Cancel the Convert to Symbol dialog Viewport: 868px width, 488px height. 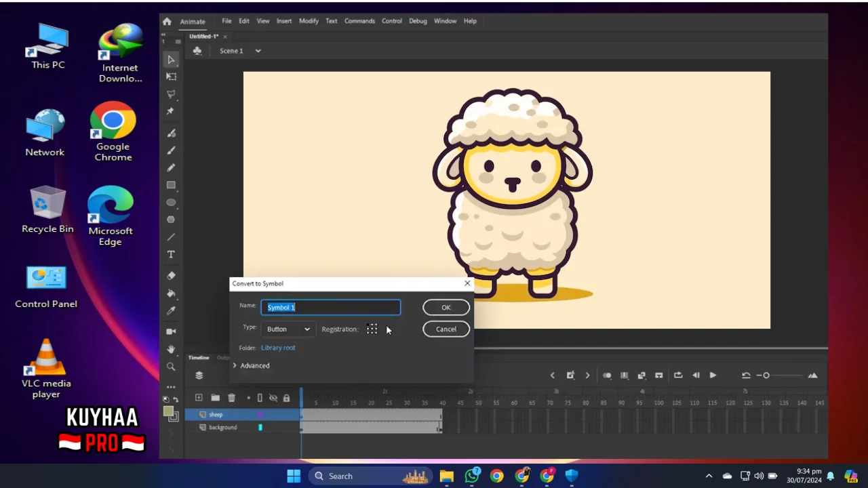[446, 329]
